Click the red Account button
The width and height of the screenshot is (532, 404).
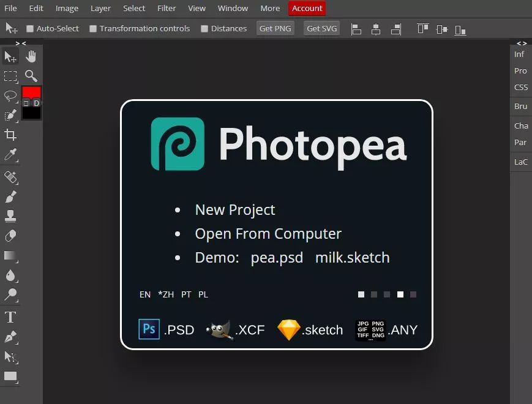[307, 8]
